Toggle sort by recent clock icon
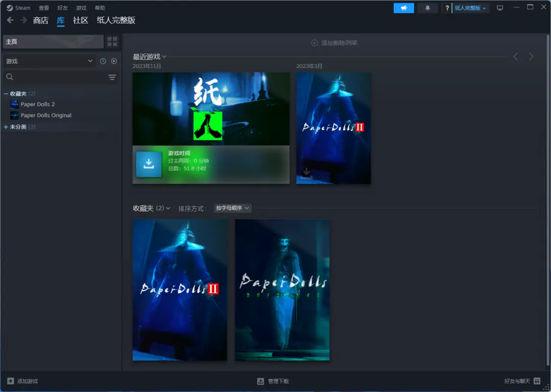 click(103, 61)
